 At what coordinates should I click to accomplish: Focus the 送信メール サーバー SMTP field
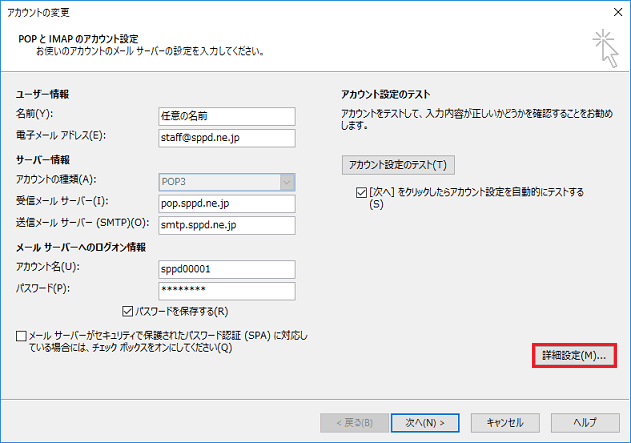[226, 225]
